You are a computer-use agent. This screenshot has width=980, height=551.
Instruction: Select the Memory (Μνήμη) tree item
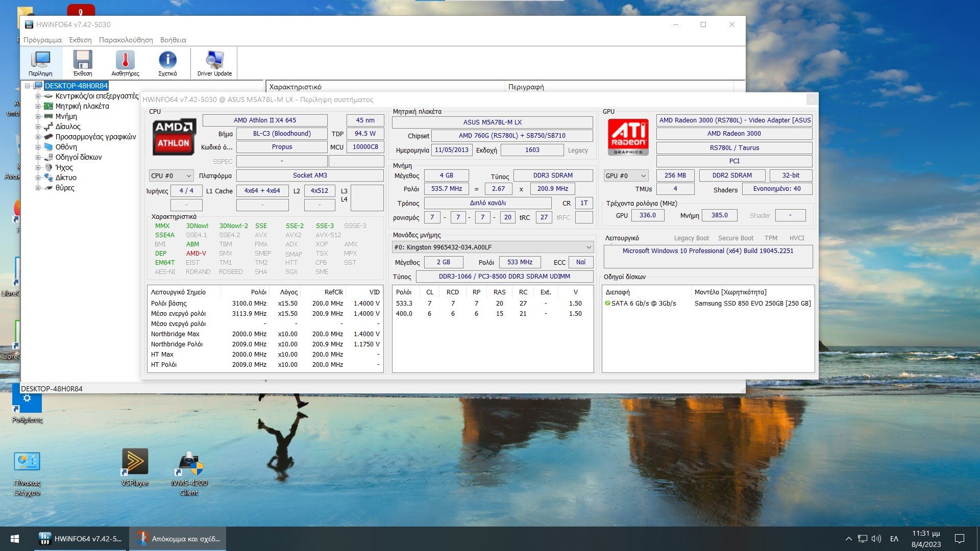[x=66, y=116]
